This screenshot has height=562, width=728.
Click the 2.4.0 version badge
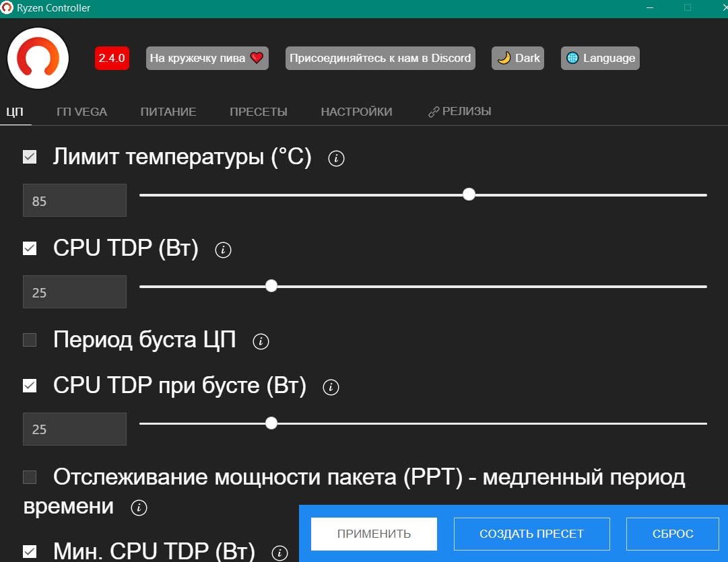point(112,58)
